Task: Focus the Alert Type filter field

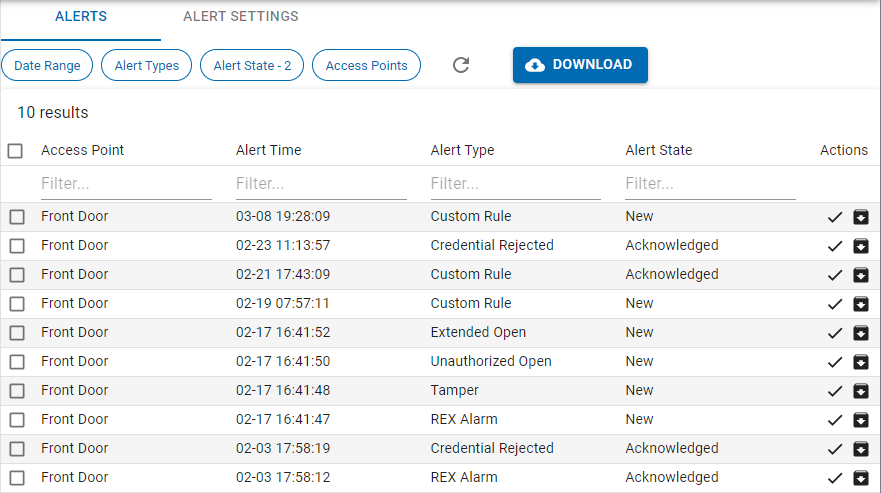Action: [515, 184]
